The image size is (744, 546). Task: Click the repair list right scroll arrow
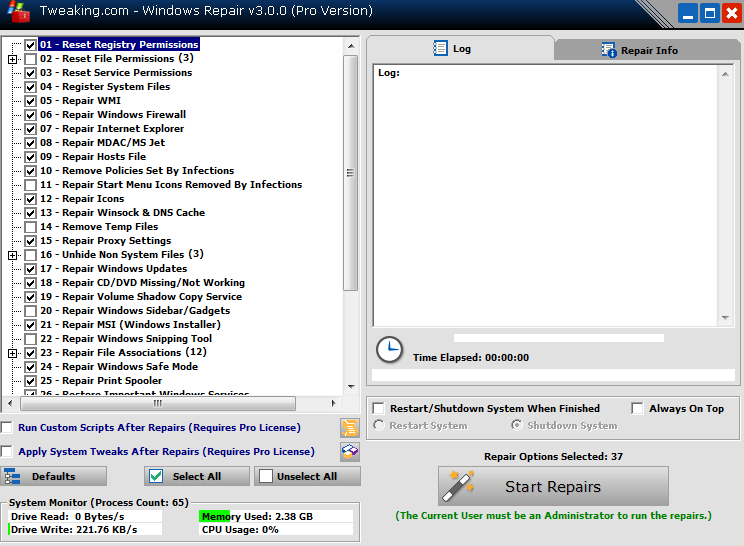[x=334, y=404]
